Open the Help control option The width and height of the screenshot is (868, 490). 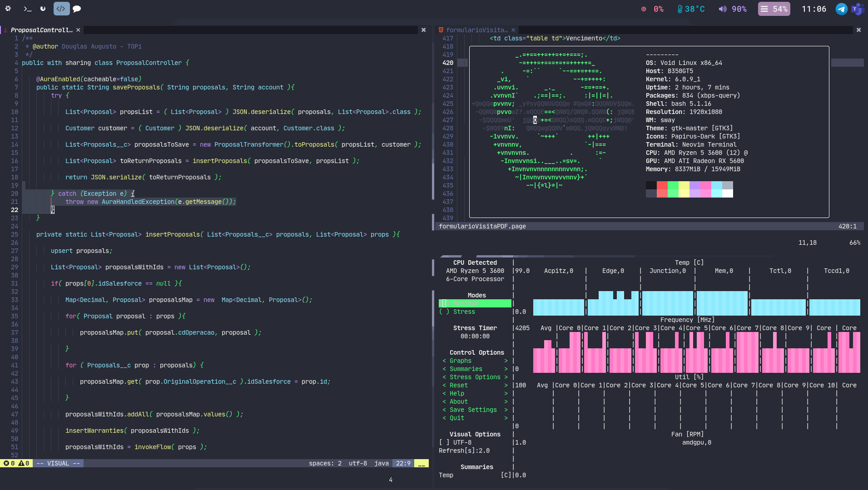pyautogui.click(x=475, y=393)
